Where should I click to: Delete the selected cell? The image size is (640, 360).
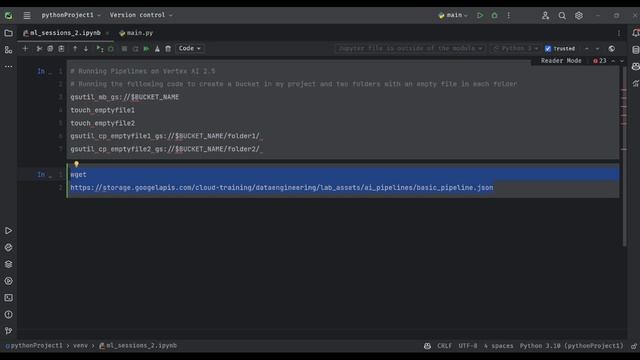coord(168,49)
